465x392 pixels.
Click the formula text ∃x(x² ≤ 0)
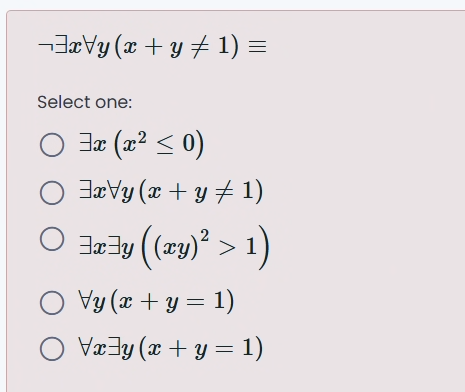click(x=141, y=145)
